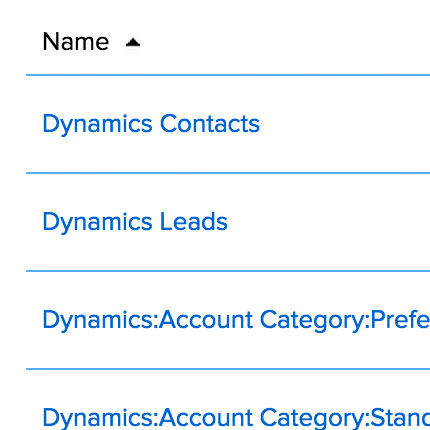Click Dynamics:Account text in the last row
Viewport: 430px width, 430px height.
tap(148, 418)
